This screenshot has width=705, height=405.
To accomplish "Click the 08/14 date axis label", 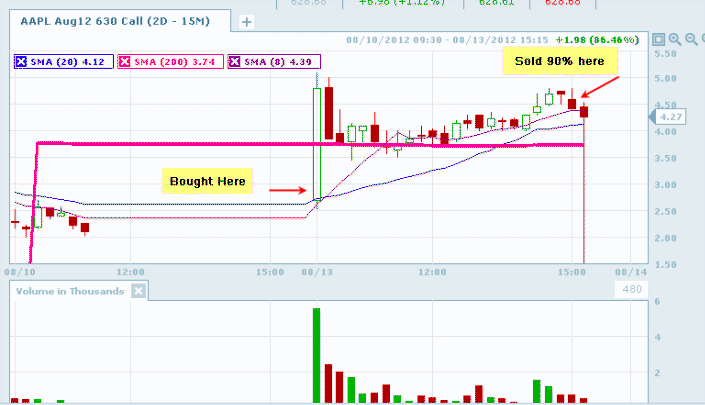I will pos(631,272).
